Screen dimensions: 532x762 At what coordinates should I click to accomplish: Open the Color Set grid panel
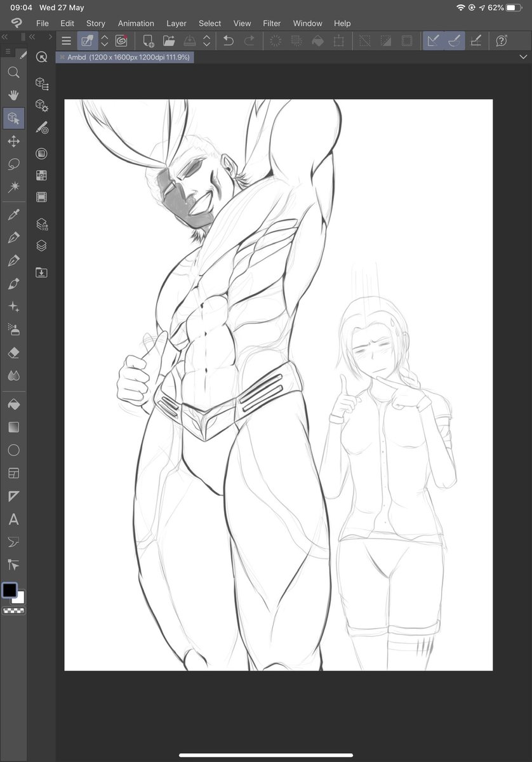pyautogui.click(x=42, y=175)
